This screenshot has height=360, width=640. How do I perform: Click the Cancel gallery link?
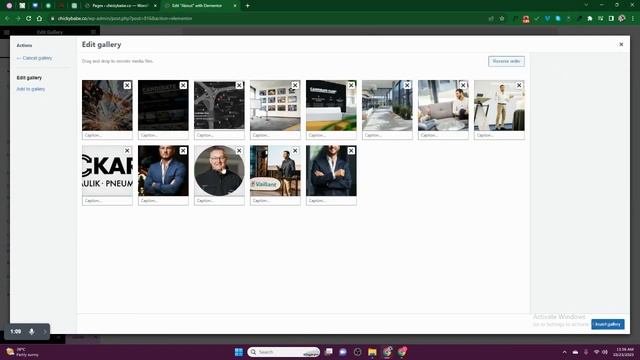34,58
